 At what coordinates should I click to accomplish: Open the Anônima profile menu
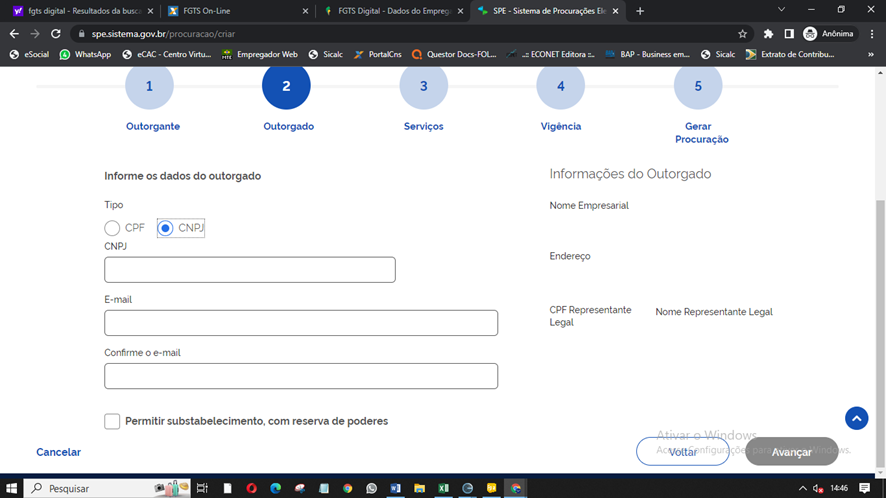830,33
